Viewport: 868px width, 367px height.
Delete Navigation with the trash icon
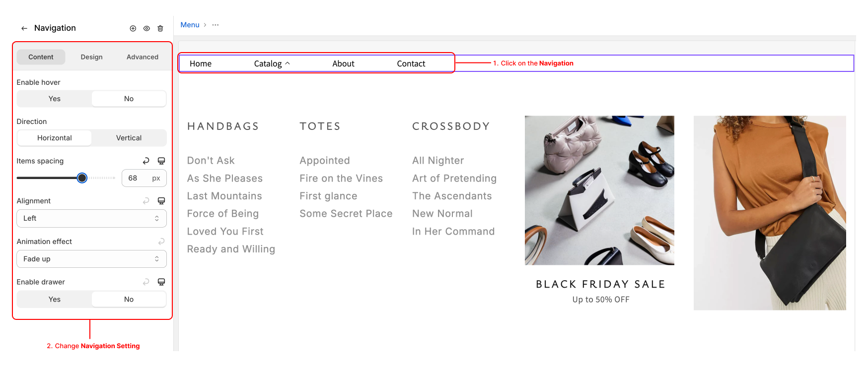coord(160,29)
